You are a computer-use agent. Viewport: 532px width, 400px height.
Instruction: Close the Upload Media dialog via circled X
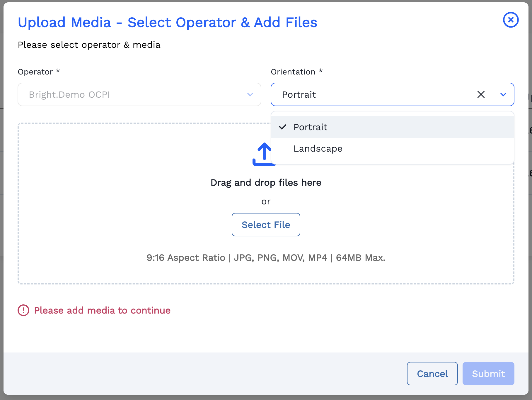click(x=511, y=20)
